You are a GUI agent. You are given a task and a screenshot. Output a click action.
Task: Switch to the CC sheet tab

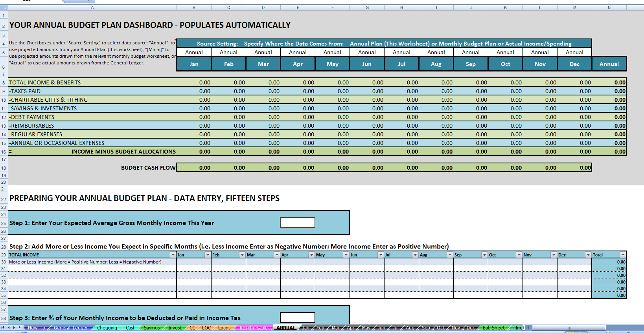192,328
